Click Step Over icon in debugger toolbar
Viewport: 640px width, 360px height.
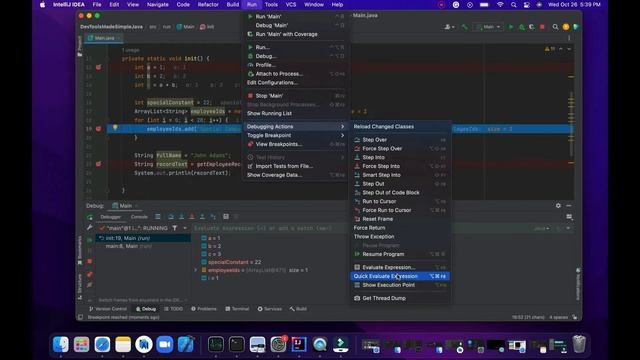171,217
